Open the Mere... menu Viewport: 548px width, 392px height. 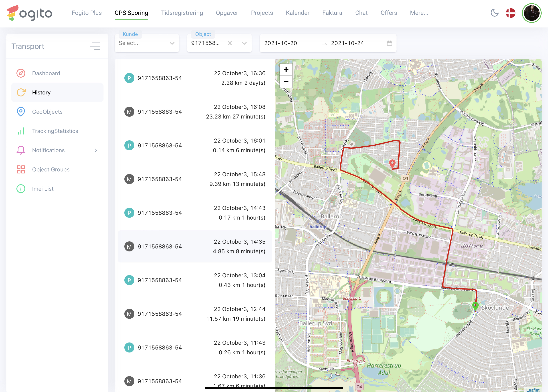(419, 13)
